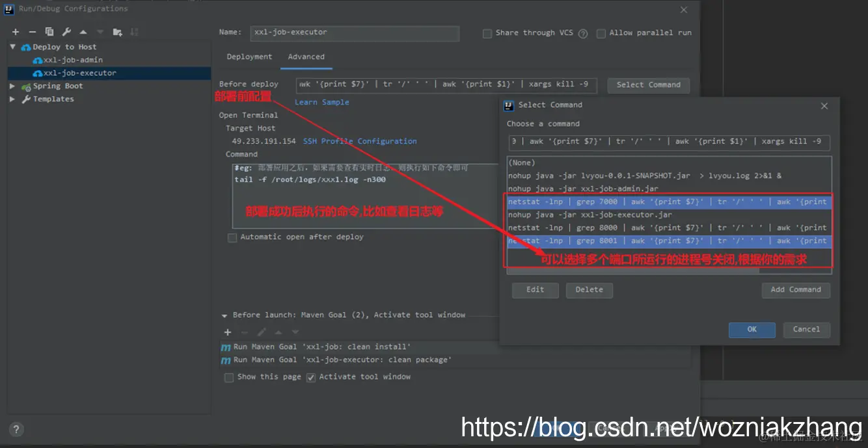Click the Choose a command text field
868x448 pixels.
point(670,142)
